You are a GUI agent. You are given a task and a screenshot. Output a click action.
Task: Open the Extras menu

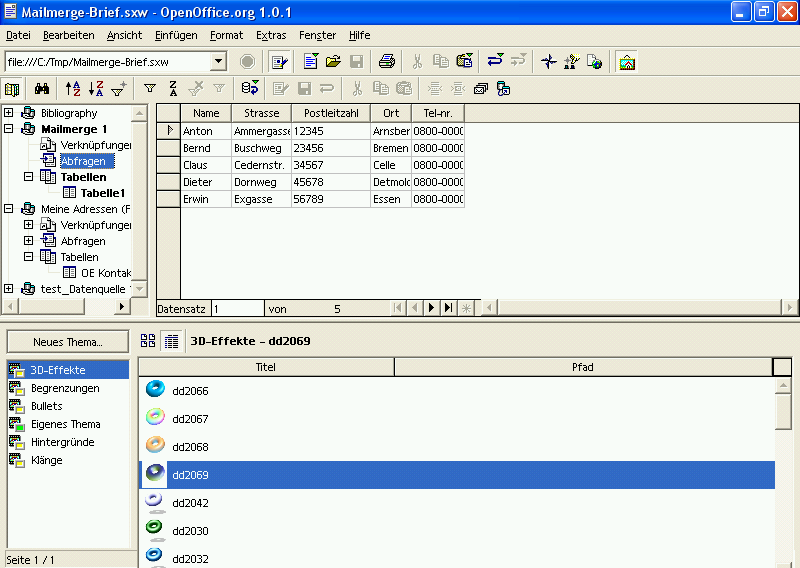(x=270, y=35)
